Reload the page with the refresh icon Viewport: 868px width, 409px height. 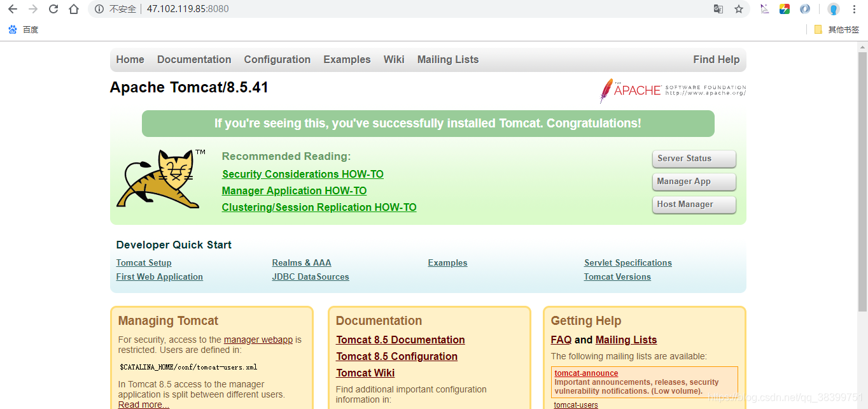(53, 9)
